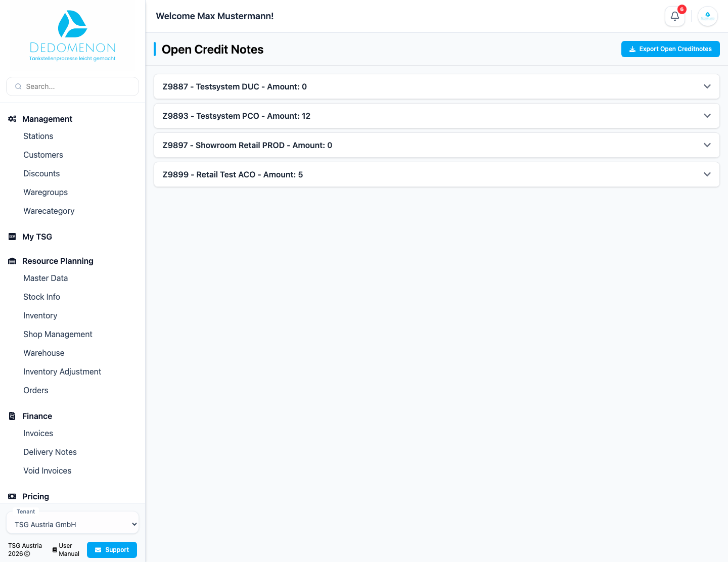Click the Management gears icon

(x=12, y=119)
